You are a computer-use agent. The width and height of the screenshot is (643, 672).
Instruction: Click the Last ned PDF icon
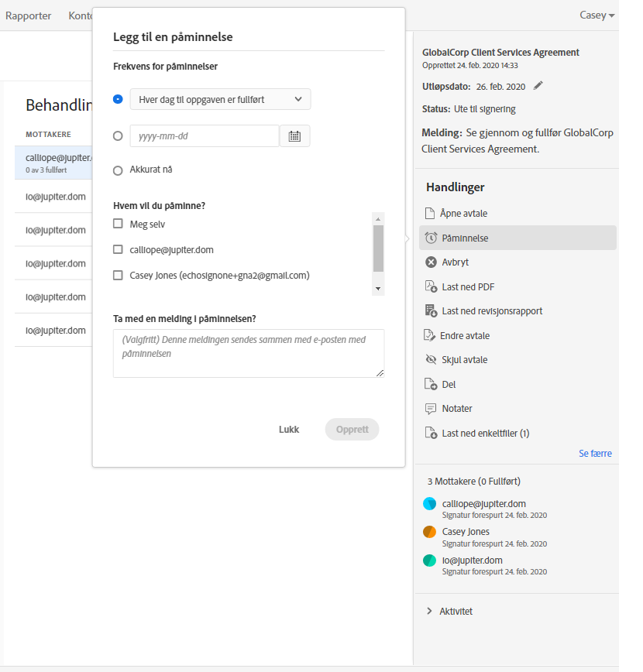pos(431,287)
